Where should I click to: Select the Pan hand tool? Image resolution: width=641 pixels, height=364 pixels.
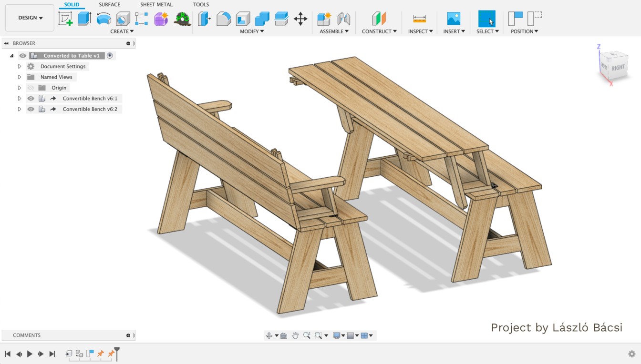coord(295,335)
